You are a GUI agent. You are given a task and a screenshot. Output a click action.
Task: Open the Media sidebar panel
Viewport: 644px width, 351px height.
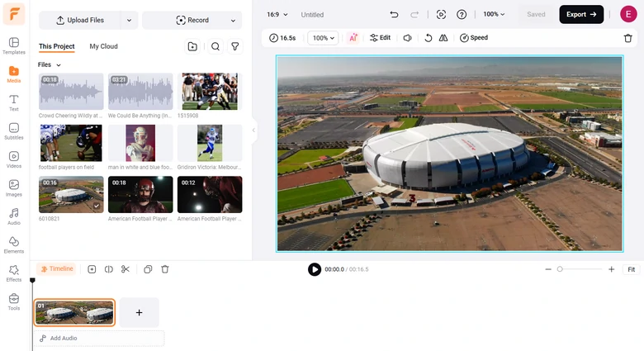(13, 74)
